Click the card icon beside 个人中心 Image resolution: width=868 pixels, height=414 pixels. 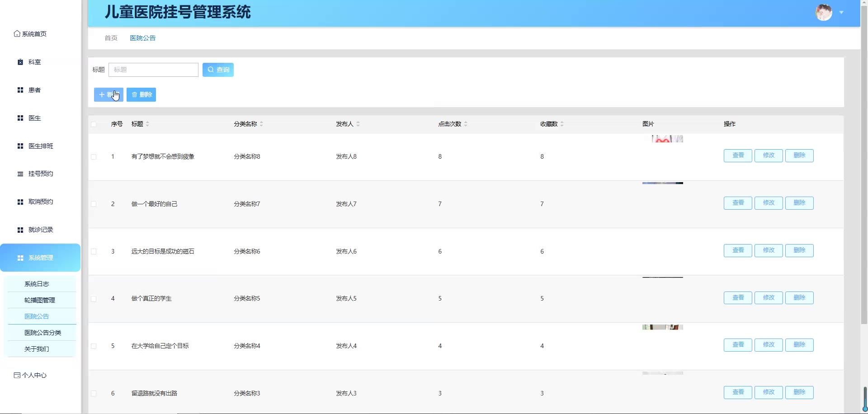(17, 375)
